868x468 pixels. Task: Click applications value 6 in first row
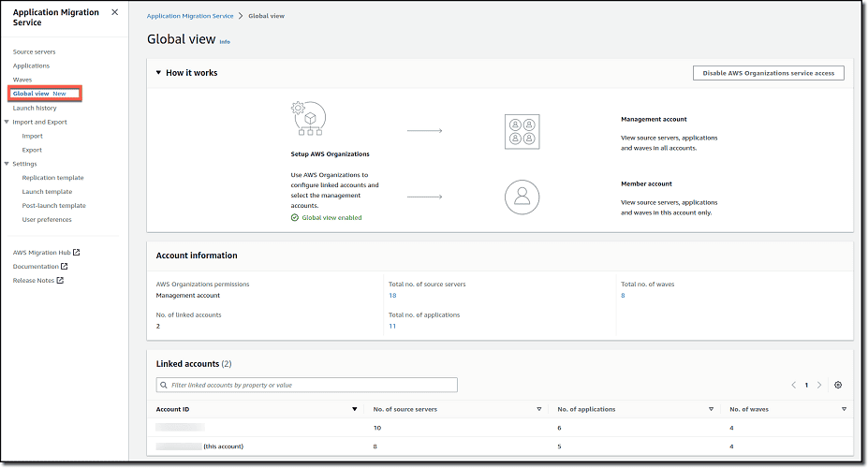(559, 428)
